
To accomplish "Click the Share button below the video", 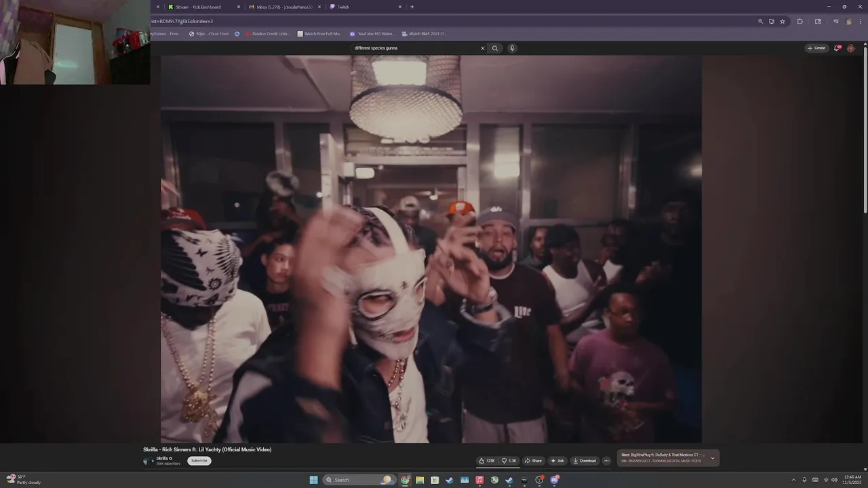I will pos(533,461).
